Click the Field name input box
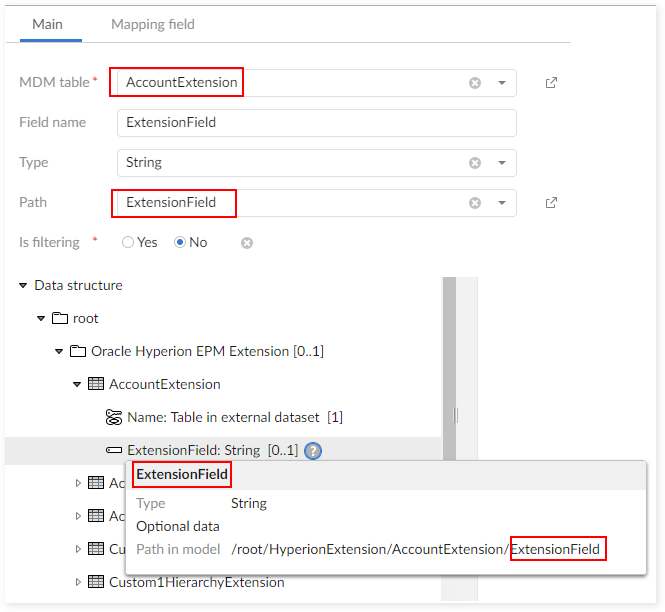 pos(316,123)
